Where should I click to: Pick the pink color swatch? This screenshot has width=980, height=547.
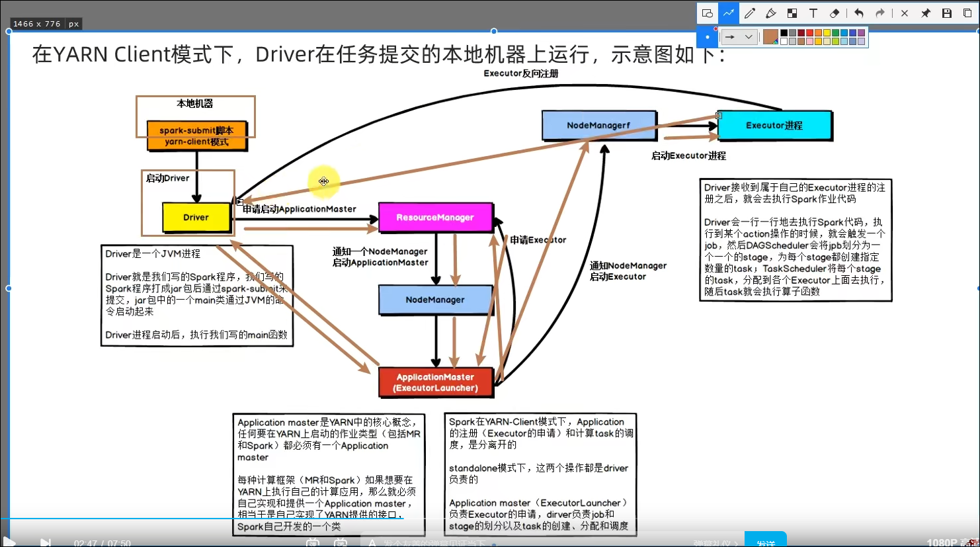point(809,41)
